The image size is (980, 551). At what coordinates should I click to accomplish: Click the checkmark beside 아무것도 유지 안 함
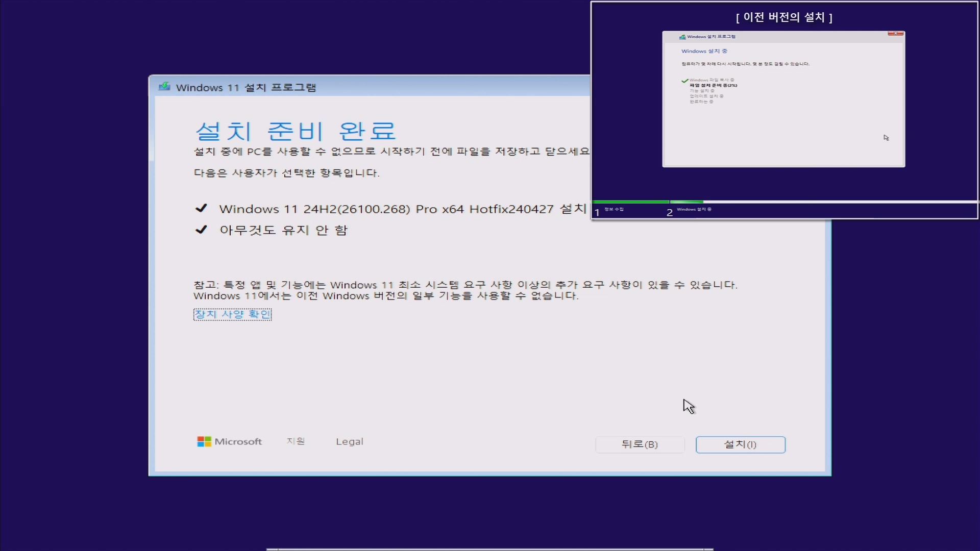[201, 230]
